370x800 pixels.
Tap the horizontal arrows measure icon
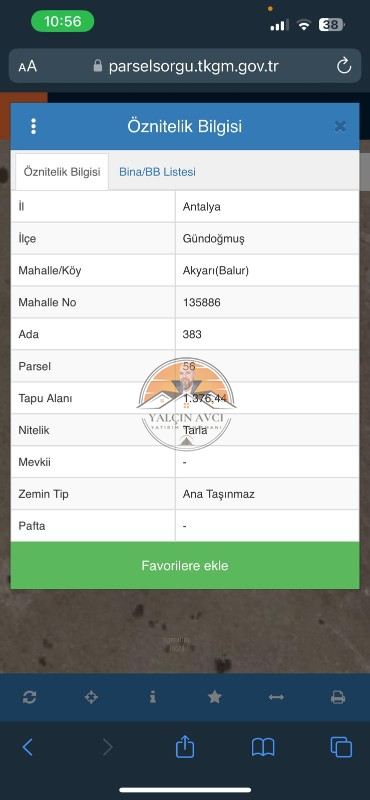(x=276, y=697)
